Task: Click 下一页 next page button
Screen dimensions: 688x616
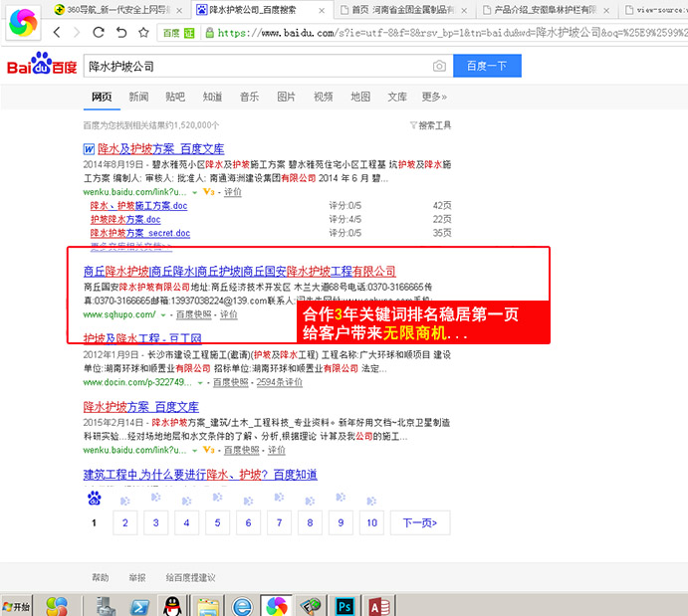Action: 420,522
